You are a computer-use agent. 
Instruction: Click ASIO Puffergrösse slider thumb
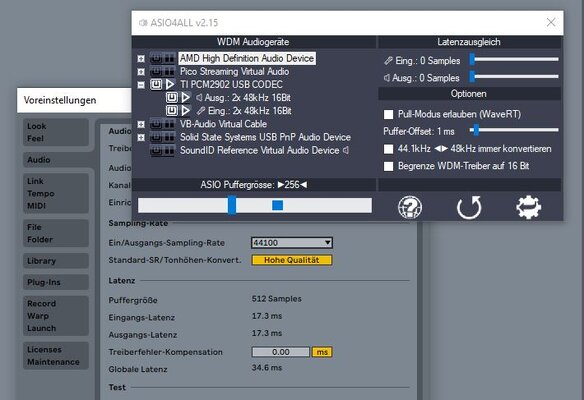click(232, 205)
